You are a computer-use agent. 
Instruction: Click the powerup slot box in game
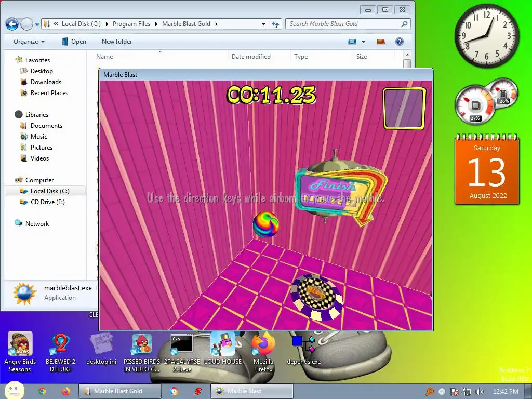(x=404, y=108)
